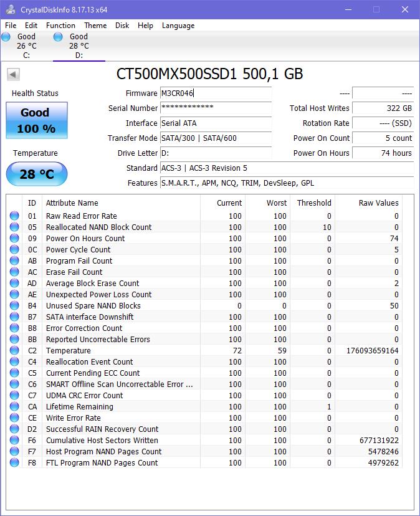The image size is (420, 516).
Task: Click the ID column header
Action: [x=32, y=203]
